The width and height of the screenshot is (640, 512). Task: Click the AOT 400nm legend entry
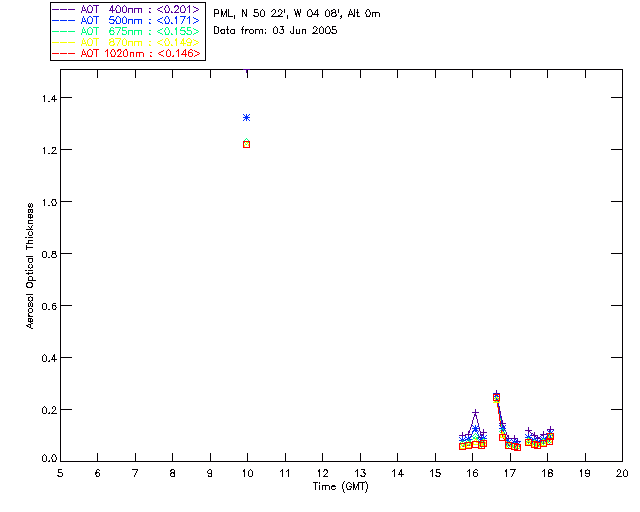pyautogui.click(x=126, y=9)
